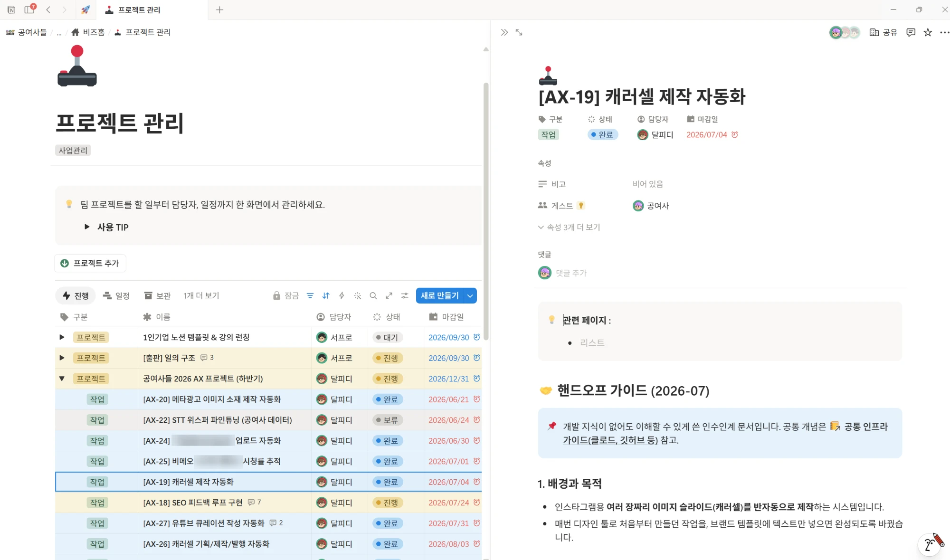Click the filter icon in database toolbar
Viewport: 950px width, 560px height.
click(x=310, y=295)
